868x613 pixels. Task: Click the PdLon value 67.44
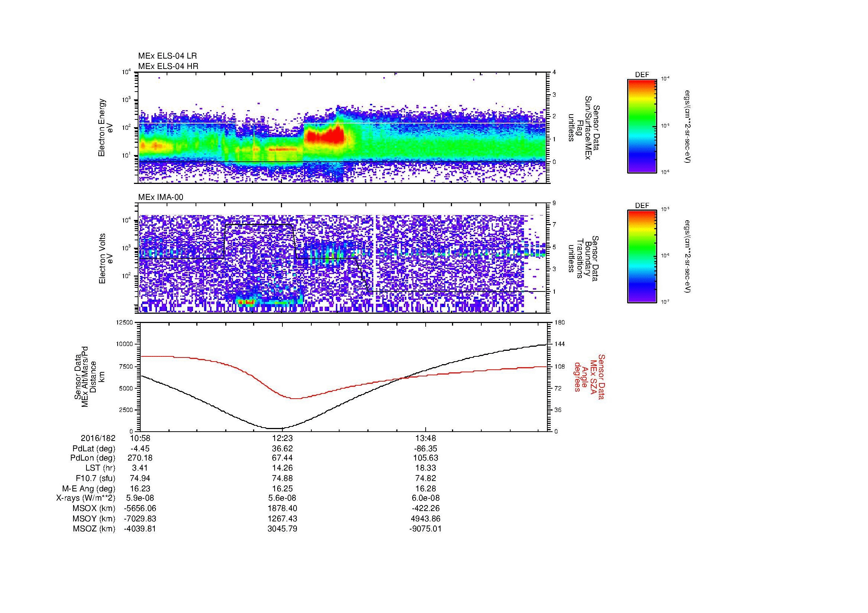click(282, 458)
